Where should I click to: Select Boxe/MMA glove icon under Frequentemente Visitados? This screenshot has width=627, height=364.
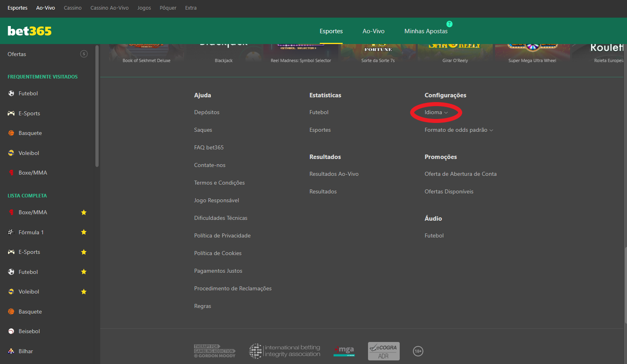11,173
